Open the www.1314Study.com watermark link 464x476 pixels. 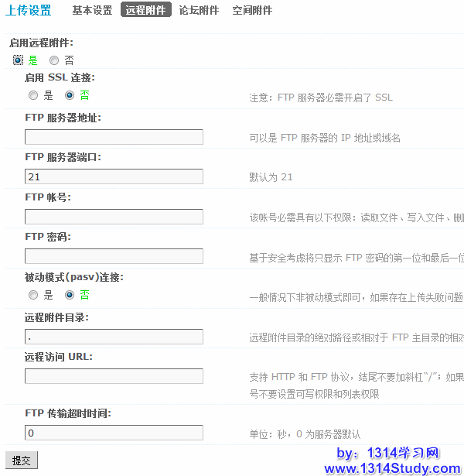tap(392, 468)
